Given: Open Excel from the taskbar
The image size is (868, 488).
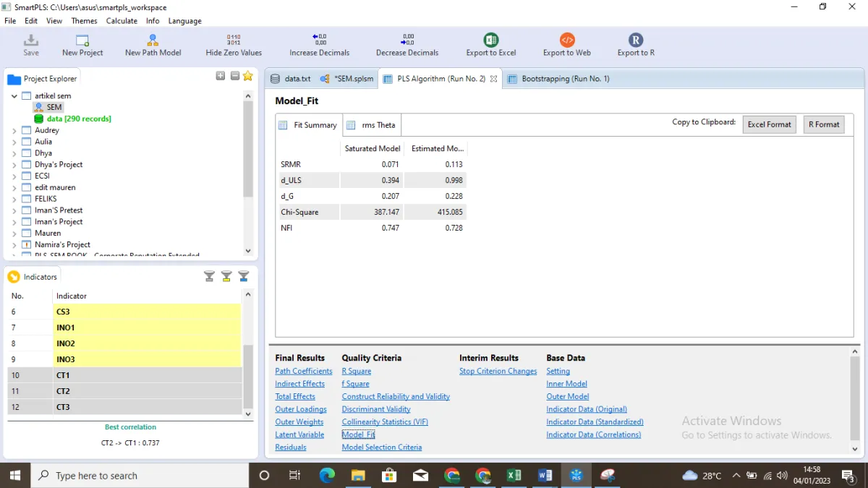Looking at the screenshot, I should (514, 475).
